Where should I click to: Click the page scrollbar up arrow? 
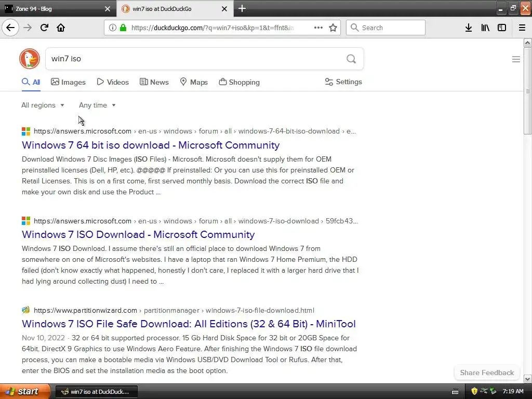[x=527, y=43]
